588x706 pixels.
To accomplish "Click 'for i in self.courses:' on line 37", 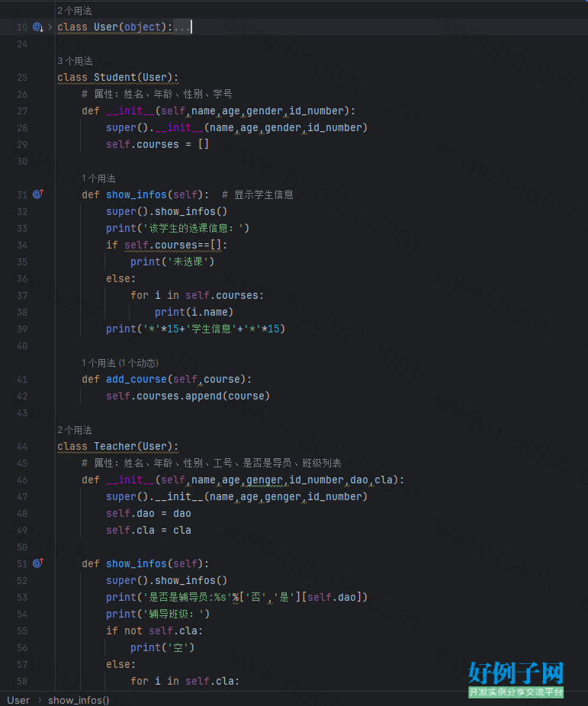I will 197,295.
